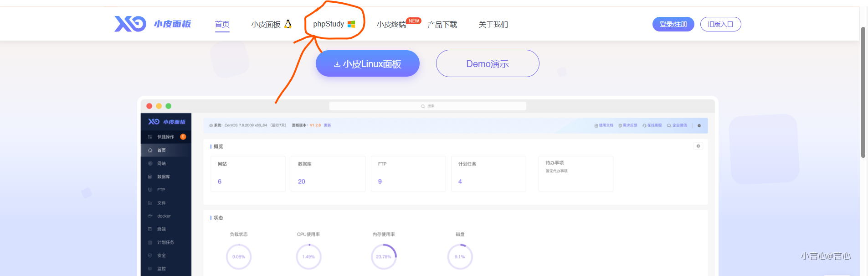Click the FTP overview card showing 9

coord(408,174)
